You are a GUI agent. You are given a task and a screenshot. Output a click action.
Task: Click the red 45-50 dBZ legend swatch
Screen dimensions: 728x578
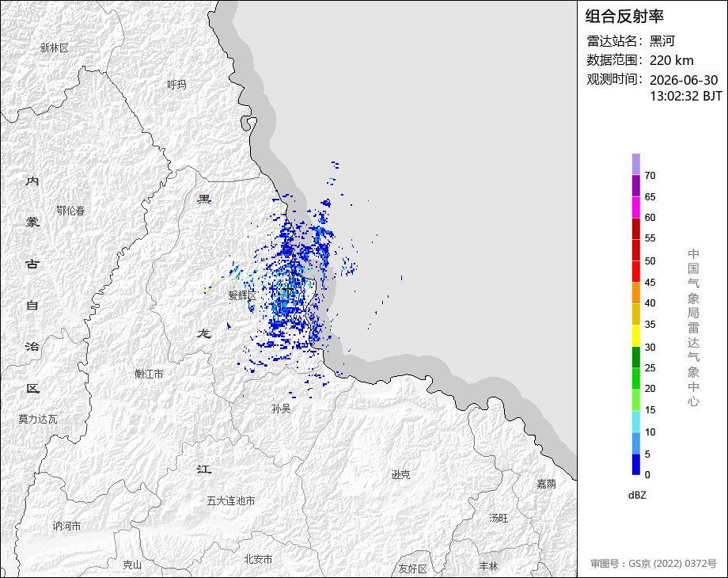click(x=636, y=272)
